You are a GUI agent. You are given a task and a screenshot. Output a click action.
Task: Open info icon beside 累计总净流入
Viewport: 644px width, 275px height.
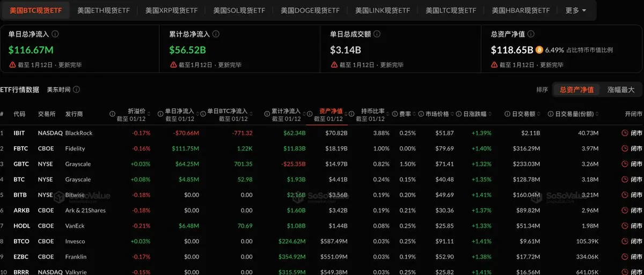[216, 34]
